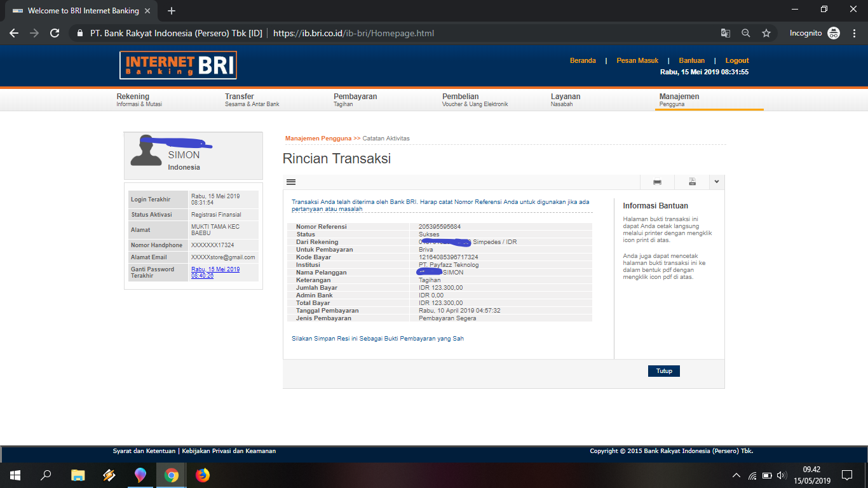The height and width of the screenshot is (488, 868).
Task: Go back with browser back arrow
Action: (x=14, y=33)
